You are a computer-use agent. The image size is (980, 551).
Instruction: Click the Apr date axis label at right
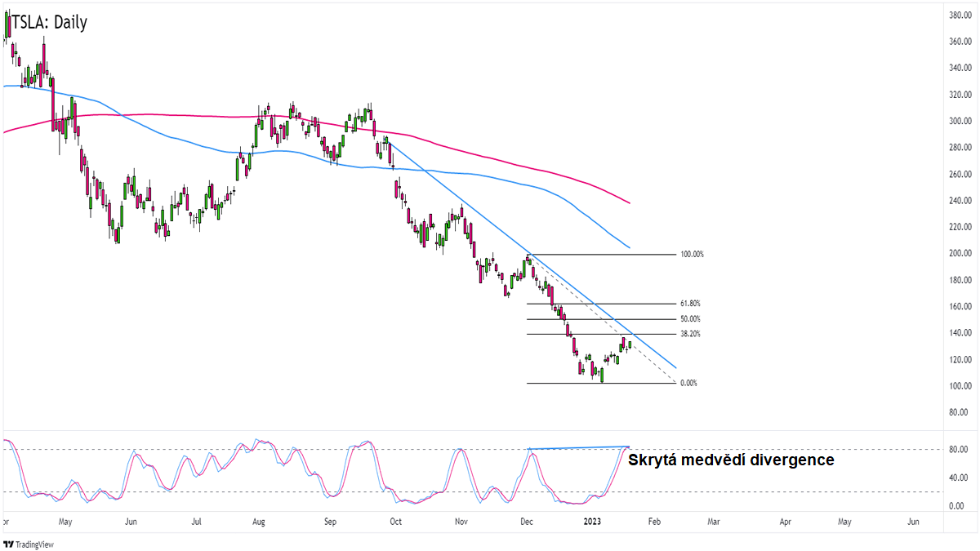pos(786,520)
